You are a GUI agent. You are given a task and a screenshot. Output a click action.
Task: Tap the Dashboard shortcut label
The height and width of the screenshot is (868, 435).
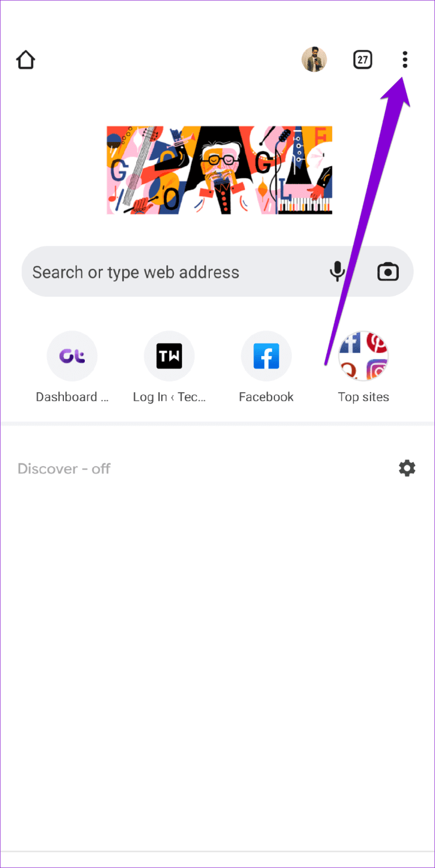(x=72, y=397)
